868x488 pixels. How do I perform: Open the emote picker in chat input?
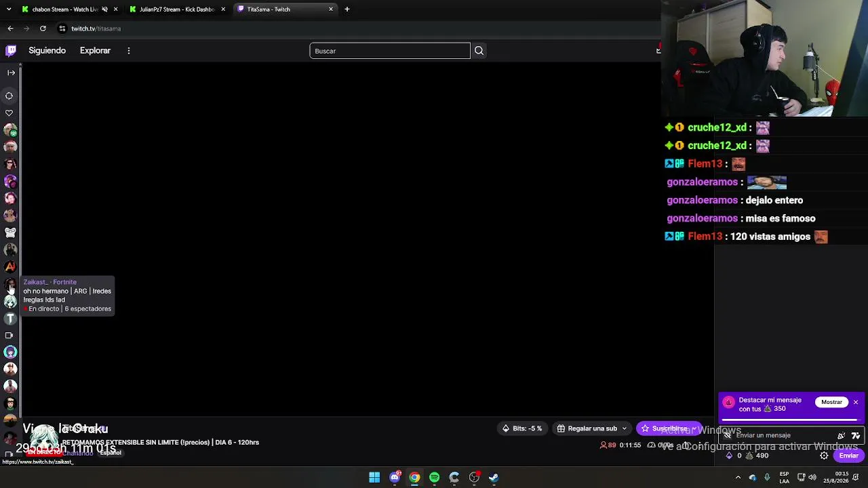click(842, 435)
